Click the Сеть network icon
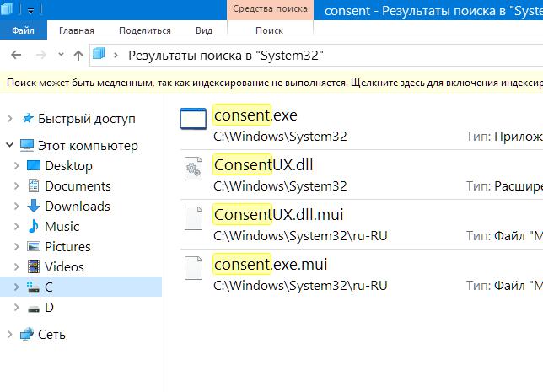The width and height of the screenshot is (543, 392). [x=27, y=334]
